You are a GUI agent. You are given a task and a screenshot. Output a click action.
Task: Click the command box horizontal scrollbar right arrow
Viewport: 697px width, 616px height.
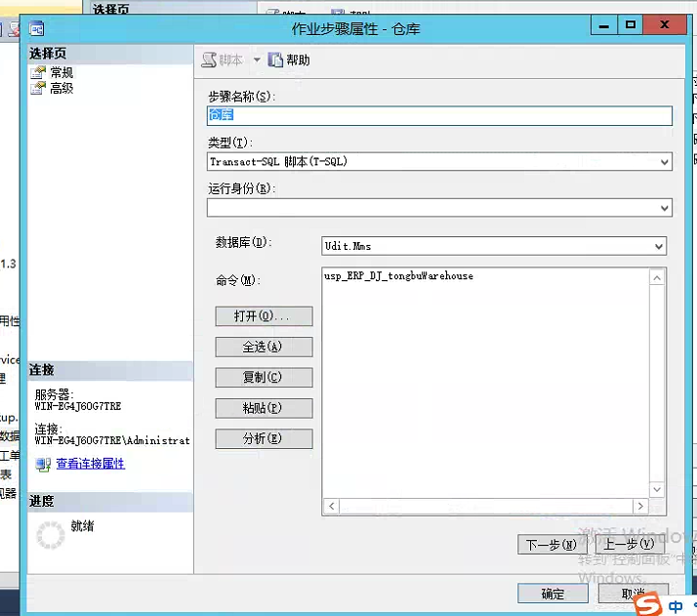pyautogui.click(x=641, y=507)
